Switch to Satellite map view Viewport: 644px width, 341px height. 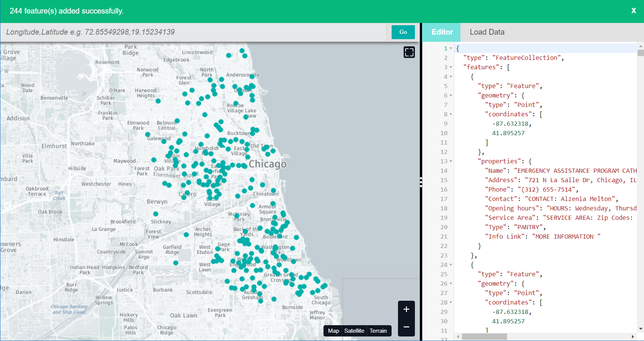tap(354, 331)
